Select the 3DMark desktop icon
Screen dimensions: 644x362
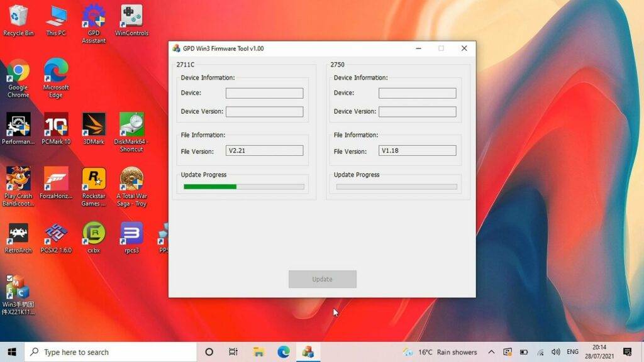[x=94, y=129]
